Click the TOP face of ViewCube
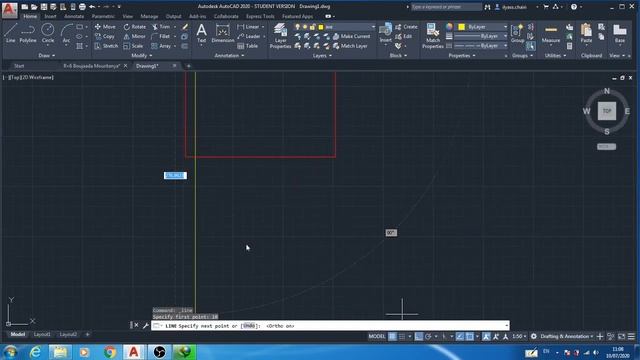Viewport: 640px width, 360px height. [x=607, y=111]
